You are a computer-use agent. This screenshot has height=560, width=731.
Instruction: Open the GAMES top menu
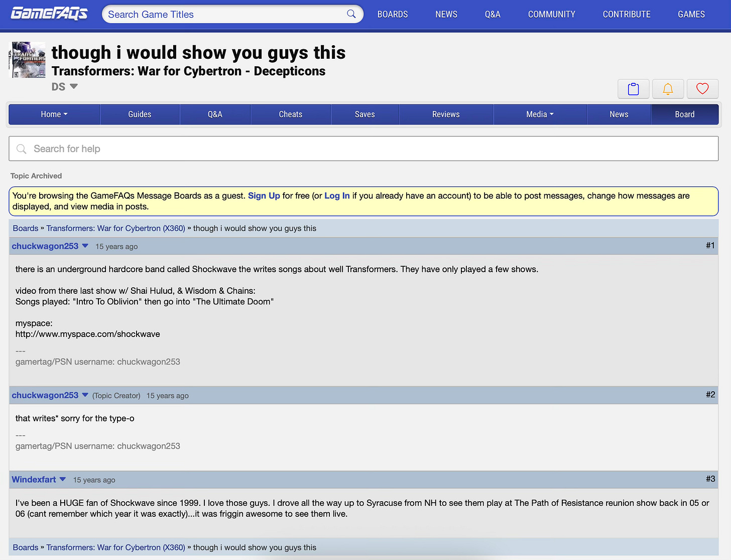pos(691,14)
